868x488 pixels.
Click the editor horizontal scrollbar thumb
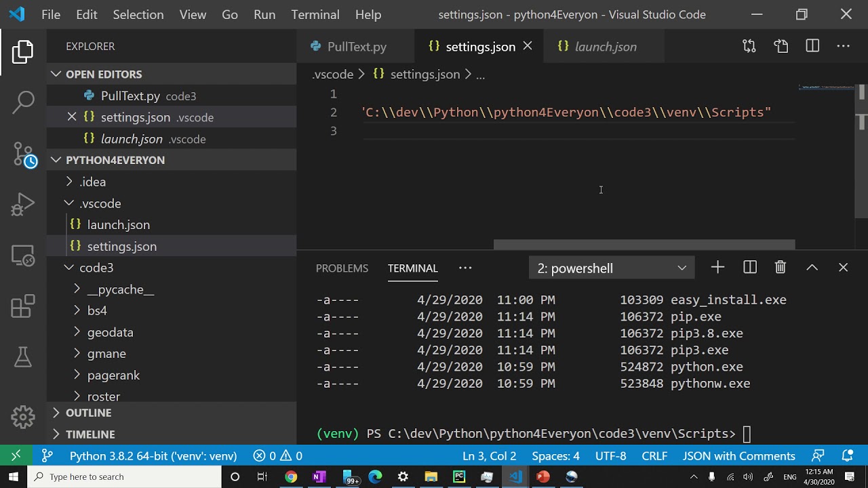(x=644, y=245)
